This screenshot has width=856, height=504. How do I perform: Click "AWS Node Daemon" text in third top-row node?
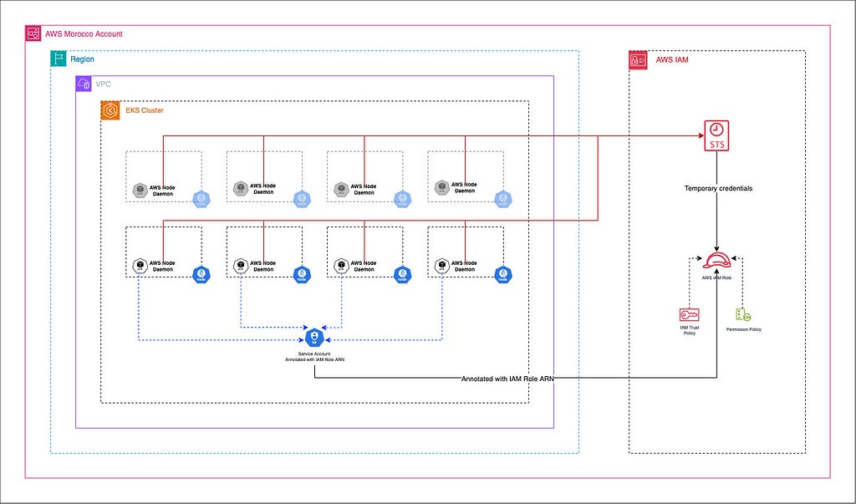pyautogui.click(x=364, y=190)
